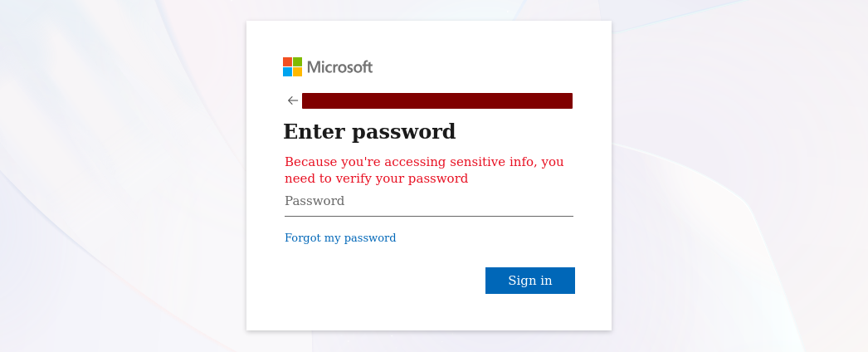Click the underline beneath the Password field
Image resolution: width=868 pixels, height=352 pixels.
[x=428, y=216]
